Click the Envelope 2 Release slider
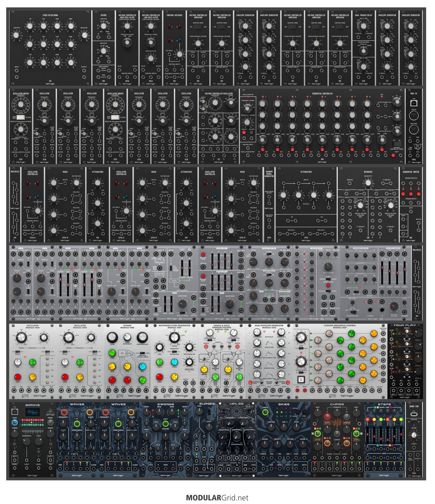This screenshot has height=504, width=435. click(x=231, y=282)
